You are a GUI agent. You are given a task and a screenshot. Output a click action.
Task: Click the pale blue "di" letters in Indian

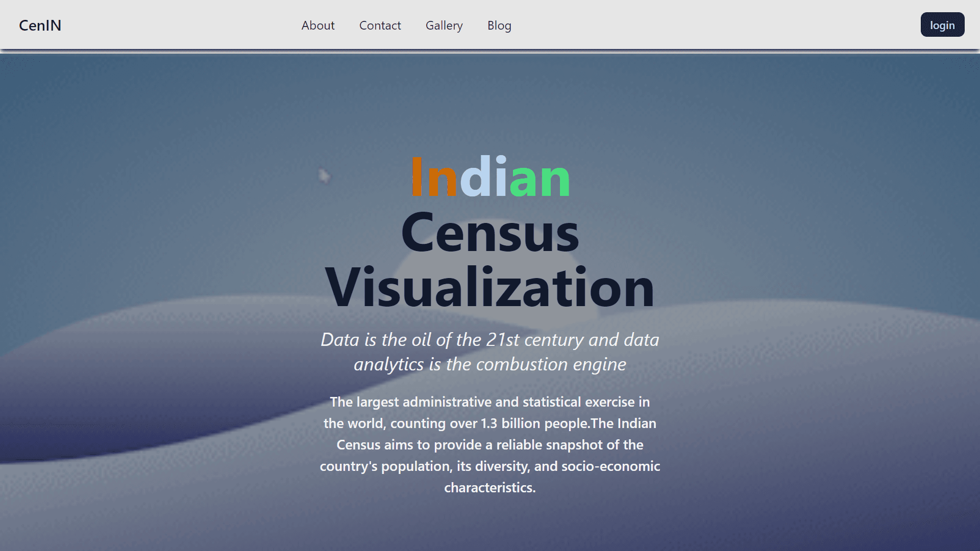point(483,177)
